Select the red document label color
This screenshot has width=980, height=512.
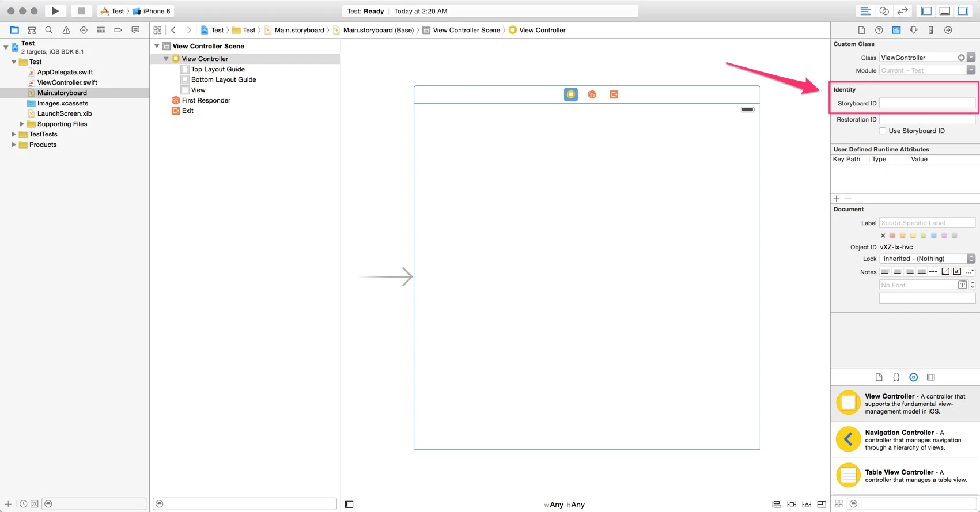(x=892, y=236)
